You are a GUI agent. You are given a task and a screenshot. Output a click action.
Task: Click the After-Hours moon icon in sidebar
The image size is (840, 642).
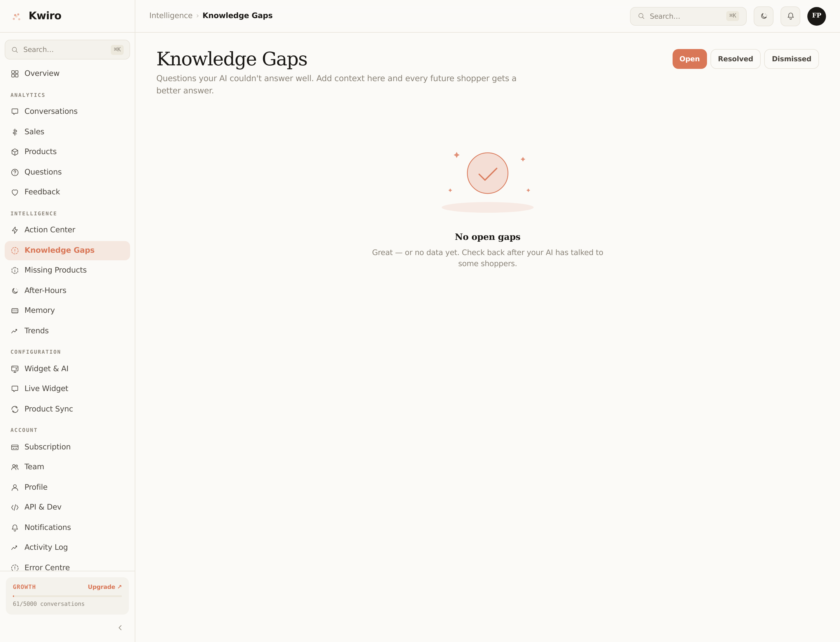[15, 291]
